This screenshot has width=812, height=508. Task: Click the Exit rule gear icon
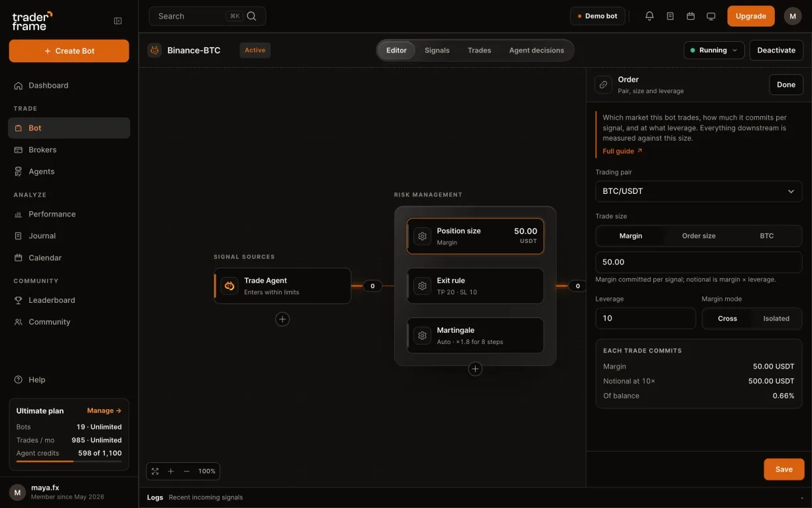(x=422, y=286)
